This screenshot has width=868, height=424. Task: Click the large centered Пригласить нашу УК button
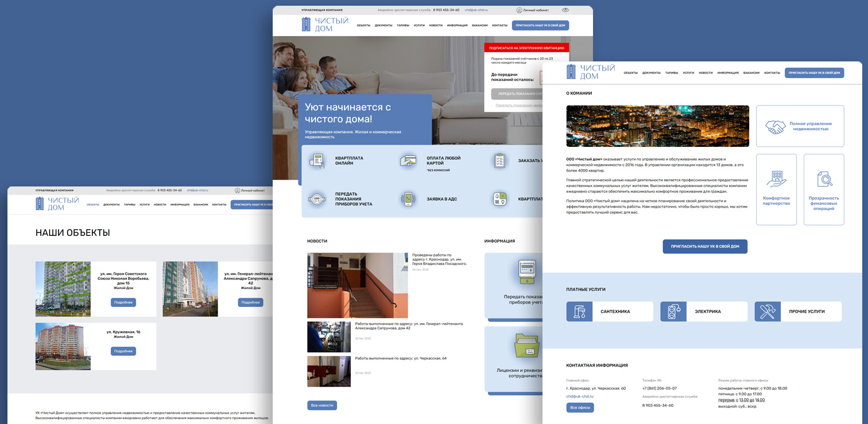[705, 247]
